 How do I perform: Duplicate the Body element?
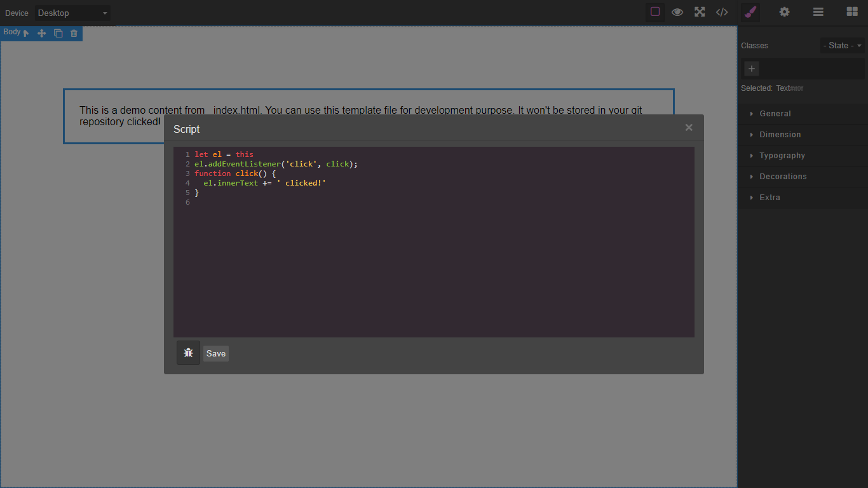[x=58, y=32]
